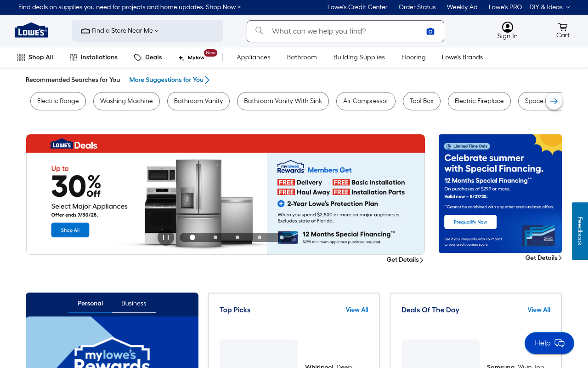Click Get Details under financing banner
The image size is (588, 368).
543,258
